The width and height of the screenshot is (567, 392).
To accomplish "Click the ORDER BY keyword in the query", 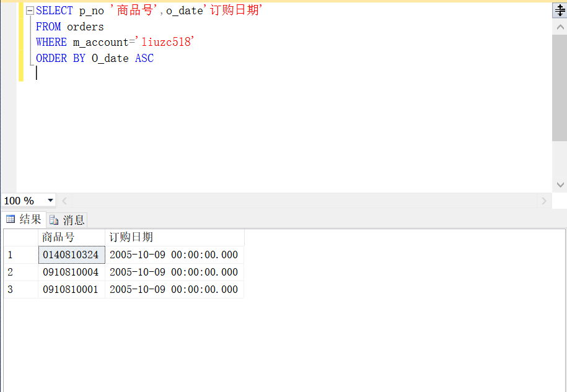I will [60, 58].
